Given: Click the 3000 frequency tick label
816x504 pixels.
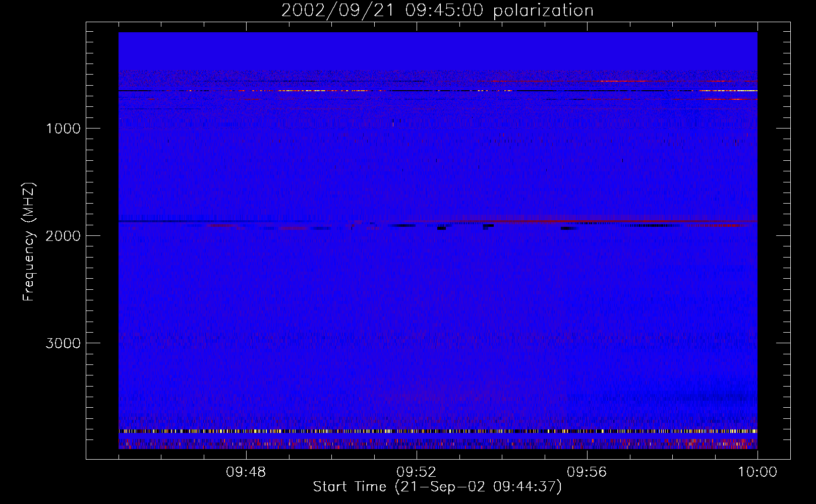Looking at the screenshot, I should pyautogui.click(x=63, y=343).
